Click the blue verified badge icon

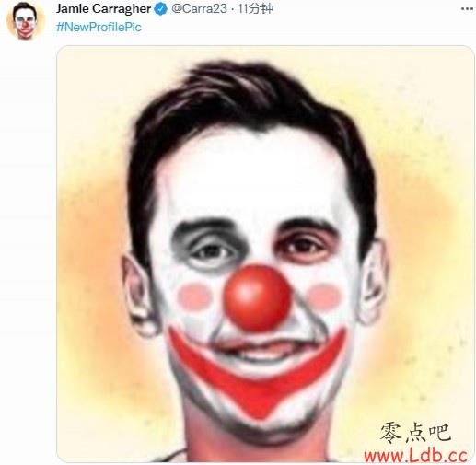point(161,9)
